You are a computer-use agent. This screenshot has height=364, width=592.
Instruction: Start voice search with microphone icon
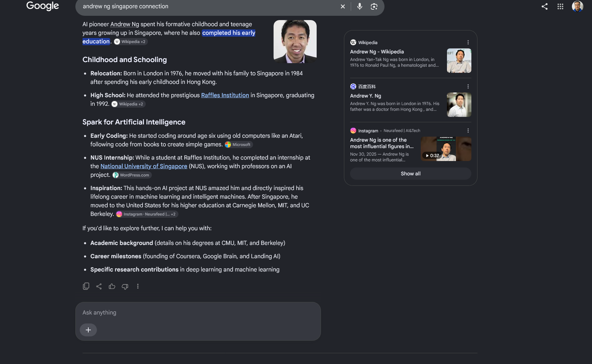[359, 6]
